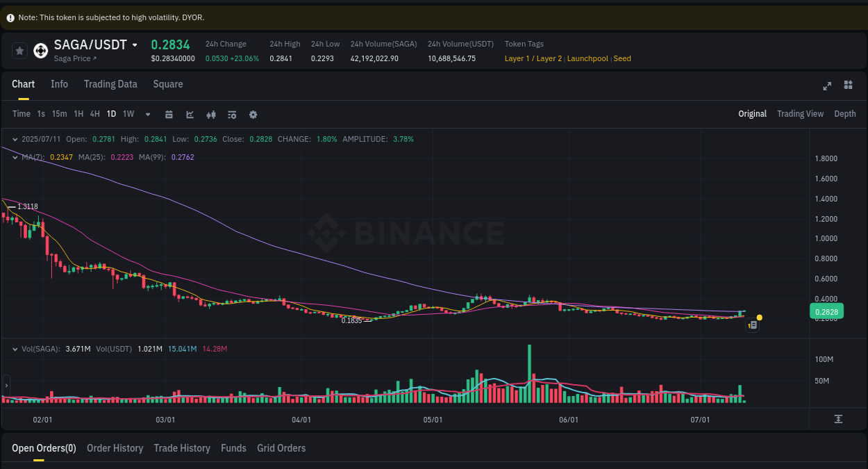868x469 pixels.
Task: Click the SAGA token logo icon
Action: (40, 50)
